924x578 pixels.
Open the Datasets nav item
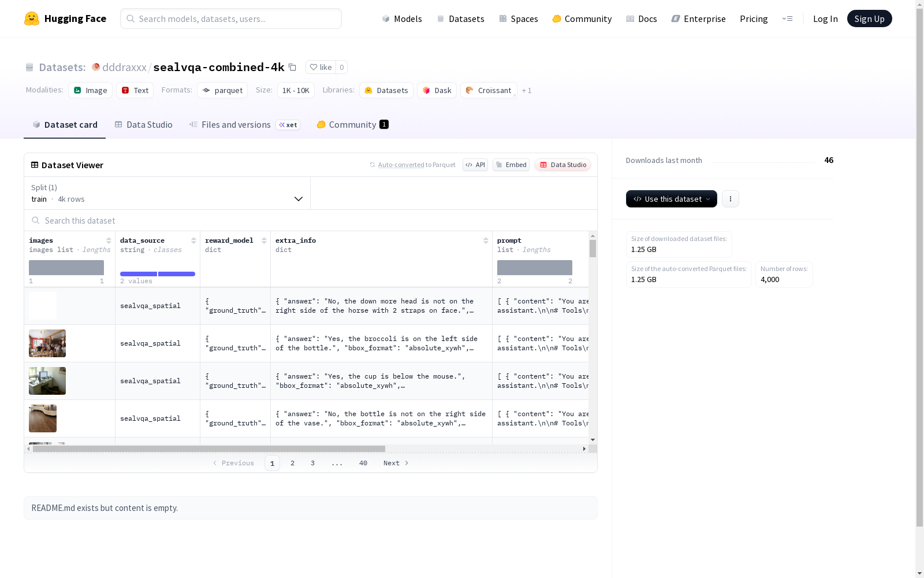pyautogui.click(x=460, y=18)
